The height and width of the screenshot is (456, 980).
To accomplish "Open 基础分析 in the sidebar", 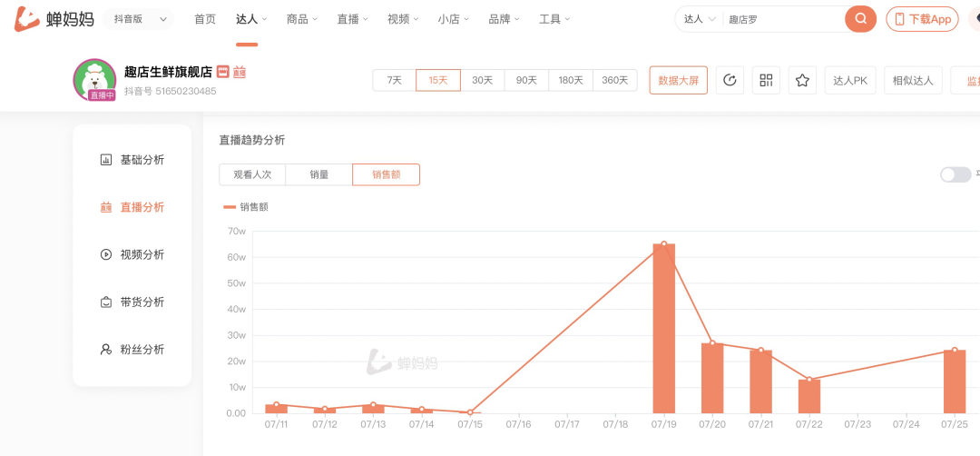I will (x=132, y=160).
